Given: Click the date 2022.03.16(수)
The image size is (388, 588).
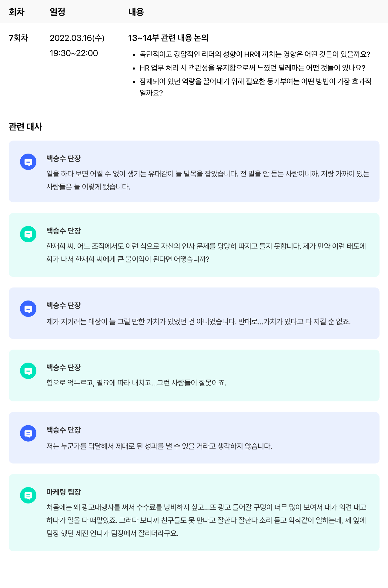Looking at the screenshot, I should coord(77,38).
